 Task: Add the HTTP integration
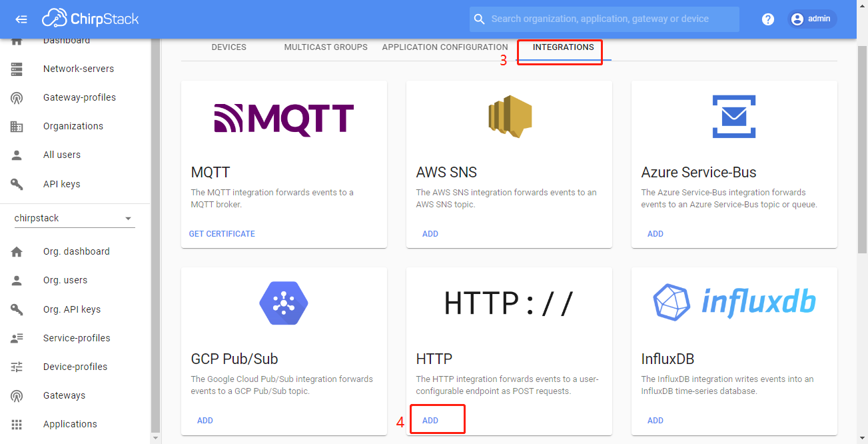430,421
